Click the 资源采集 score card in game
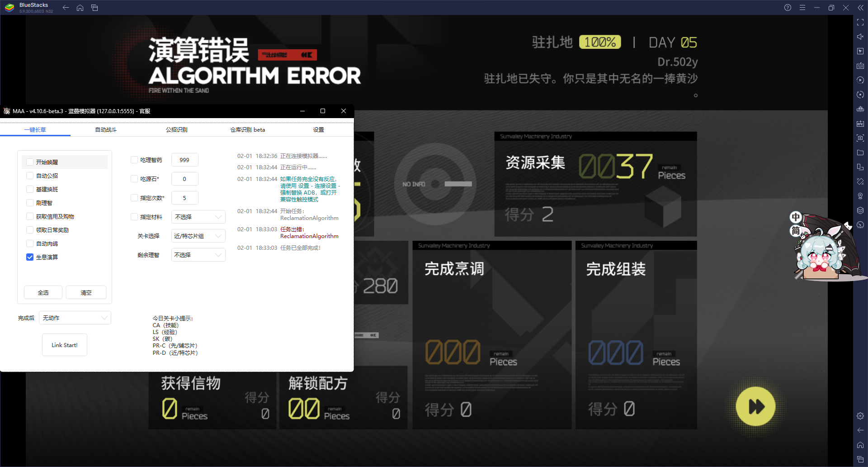Image resolution: width=868 pixels, height=467 pixels. (595, 184)
